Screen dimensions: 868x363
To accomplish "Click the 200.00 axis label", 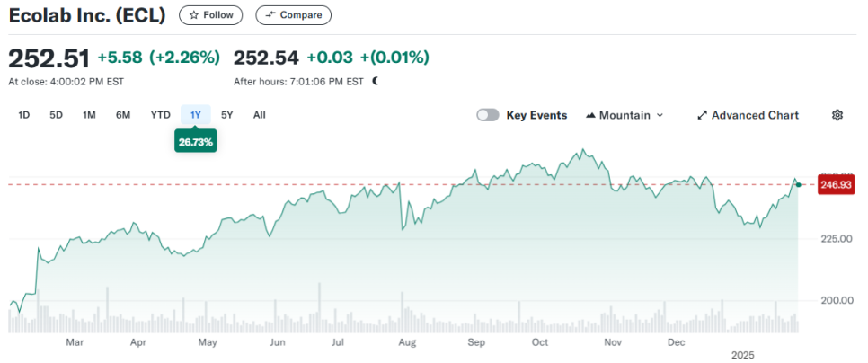I will click(837, 300).
